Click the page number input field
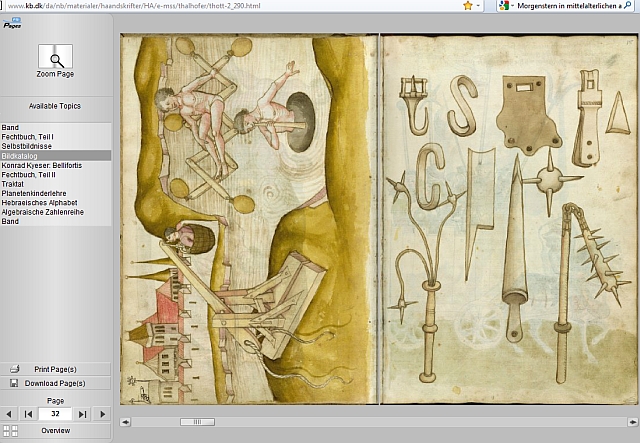 (x=56, y=413)
